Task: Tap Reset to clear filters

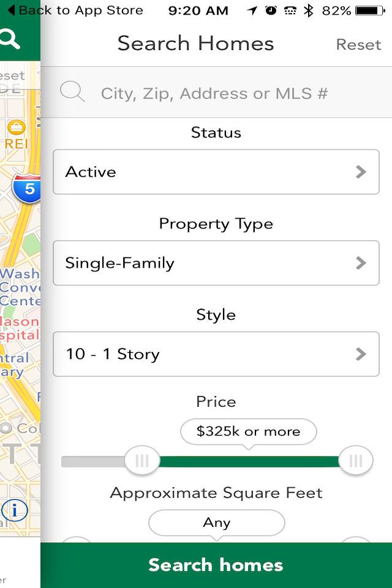Action: pyautogui.click(x=358, y=45)
